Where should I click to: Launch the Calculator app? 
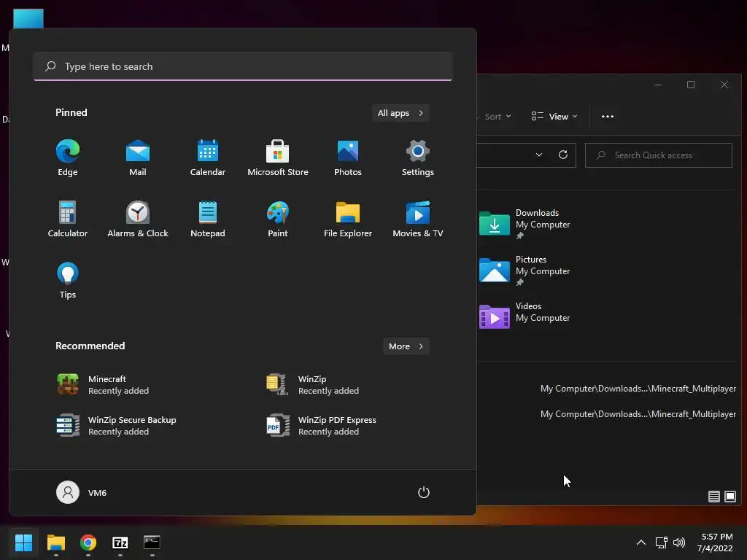(x=68, y=219)
